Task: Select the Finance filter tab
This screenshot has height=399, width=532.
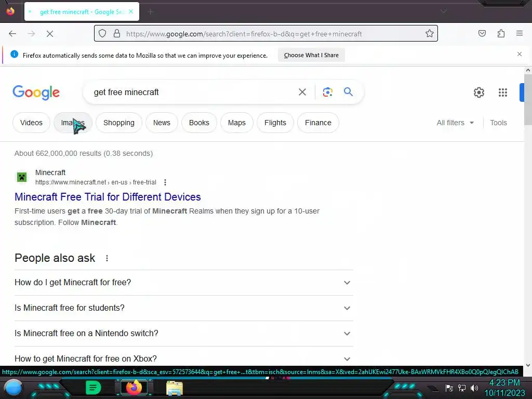Action: point(318,123)
